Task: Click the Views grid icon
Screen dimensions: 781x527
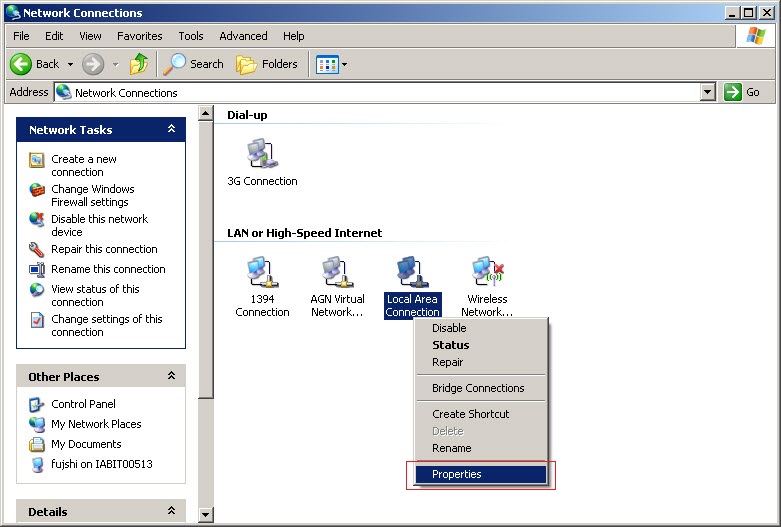Action: 327,64
